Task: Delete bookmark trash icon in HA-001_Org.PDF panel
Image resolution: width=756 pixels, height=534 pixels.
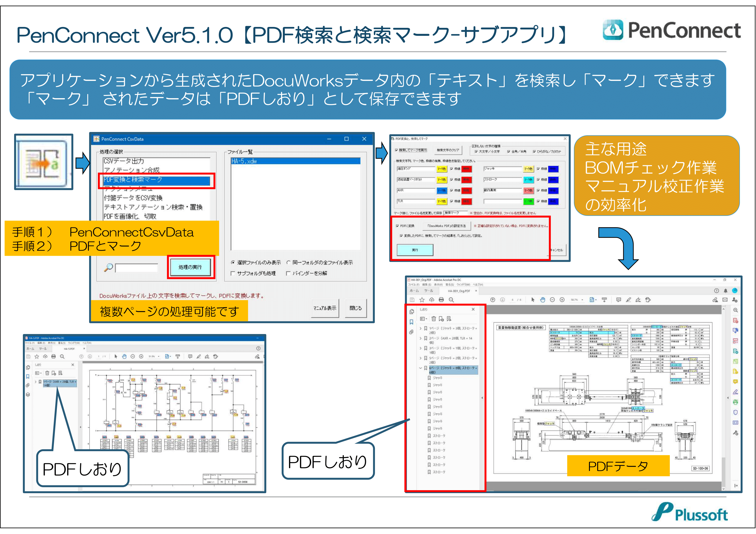Action: pyautogui.click(x=434, y=318)
